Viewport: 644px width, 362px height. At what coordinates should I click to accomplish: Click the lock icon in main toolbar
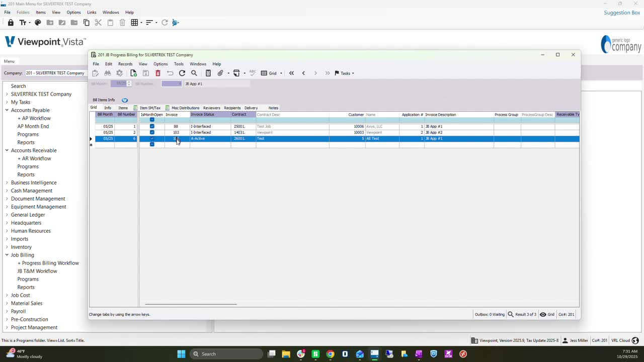11,23
